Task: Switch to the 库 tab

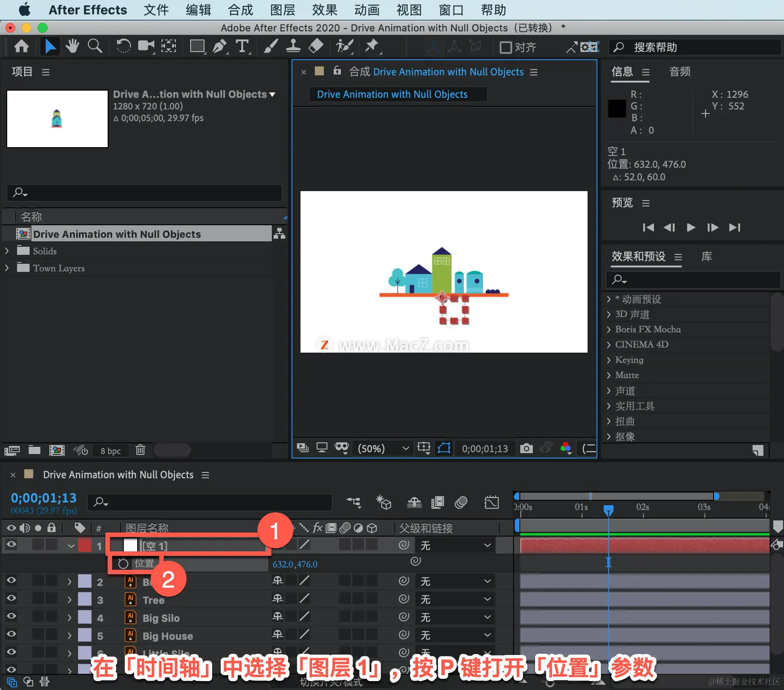Action: pos(707,257)
